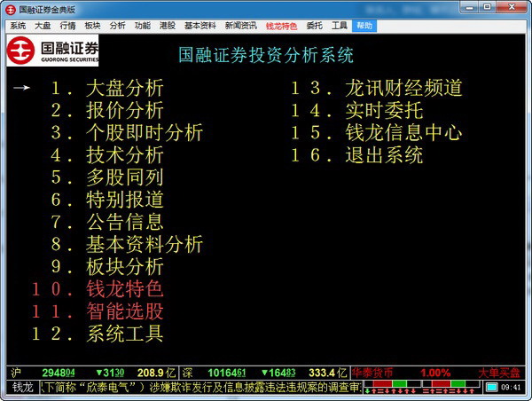The width and height of the screenshot is (532, 401).
Task: Open the 板块 menu
Action: click(x=92, y=26)
